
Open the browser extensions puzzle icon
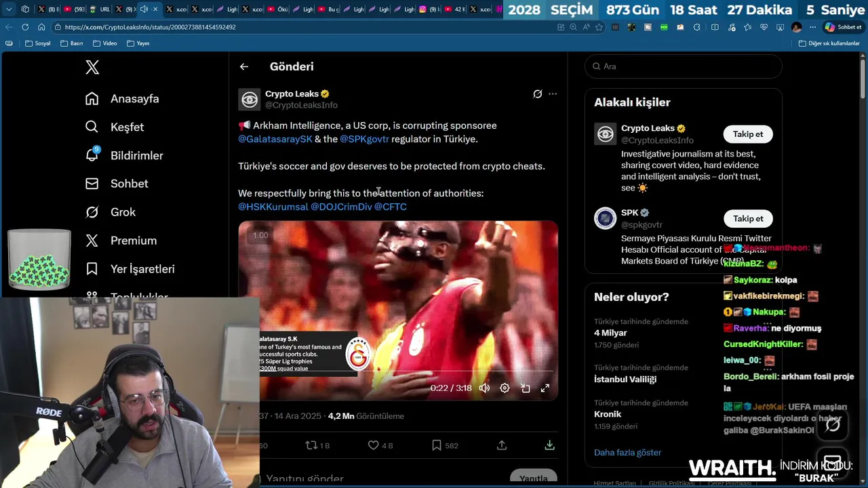(x=696, y=27)
